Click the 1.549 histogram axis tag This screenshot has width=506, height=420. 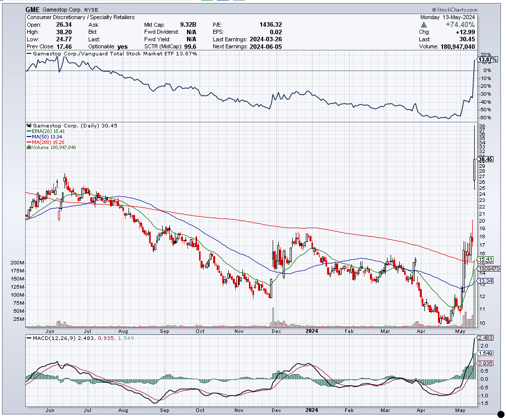point(485,354)
